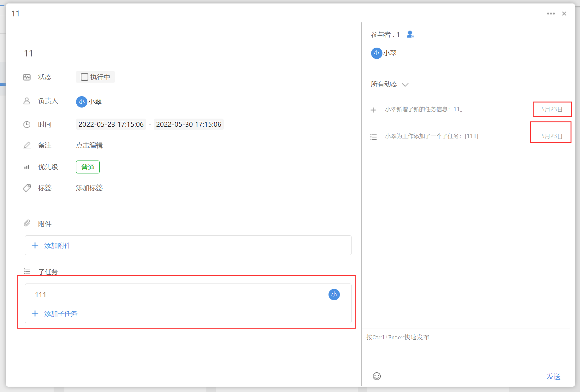Click 添加子任务 to add a subtask
Viewport: 580px width, 392px height.
(x=61, y=314)
